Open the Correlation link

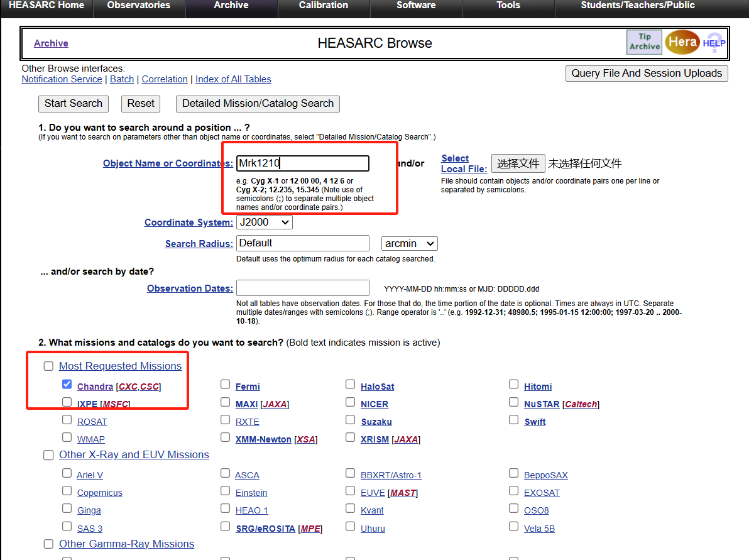pyautogui.click(x=165, y=79)
